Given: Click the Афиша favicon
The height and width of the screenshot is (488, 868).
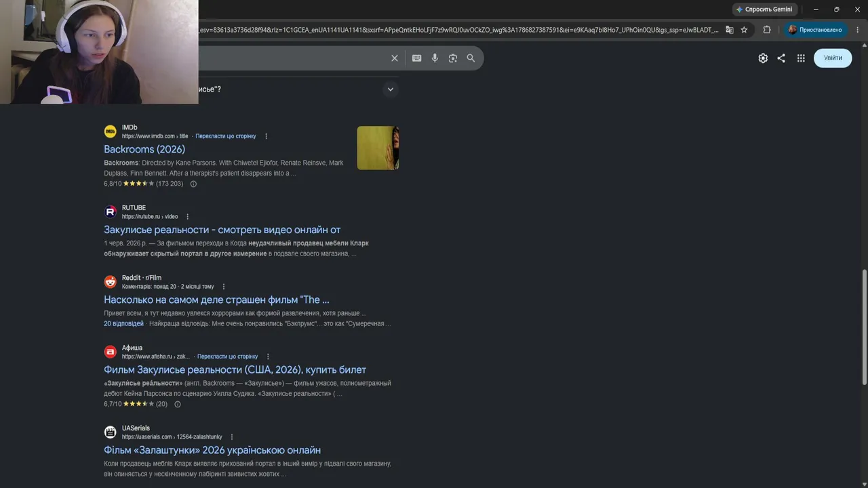Looking at the screenshot, I should tap(110, 352).
